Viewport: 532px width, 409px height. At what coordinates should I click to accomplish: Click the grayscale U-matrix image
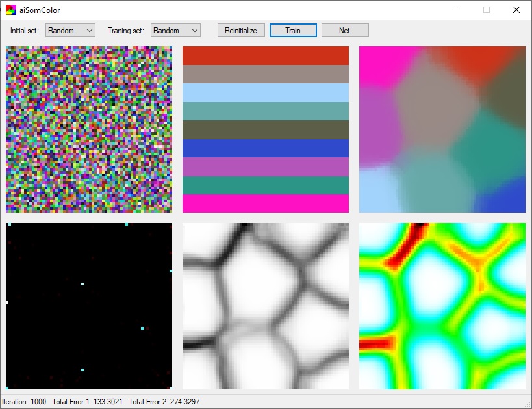[x=266, y=304]
